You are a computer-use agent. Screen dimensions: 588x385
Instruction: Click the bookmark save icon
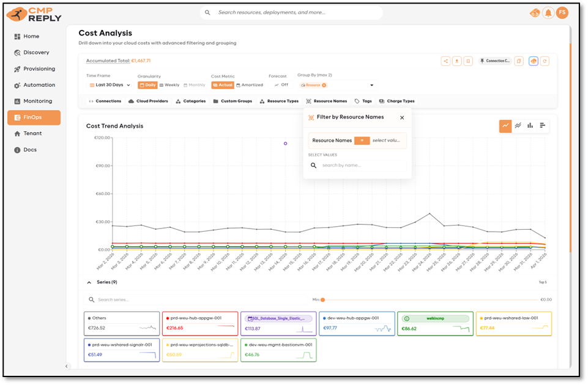click(467, 61)
